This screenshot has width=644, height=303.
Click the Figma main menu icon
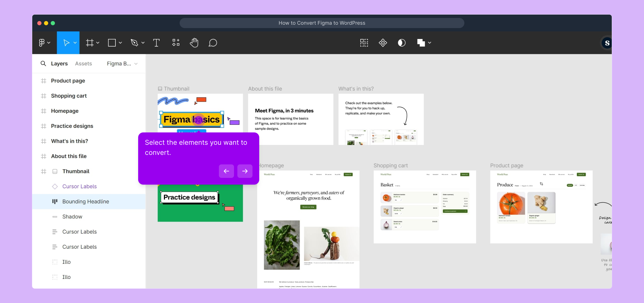point(42,43)
